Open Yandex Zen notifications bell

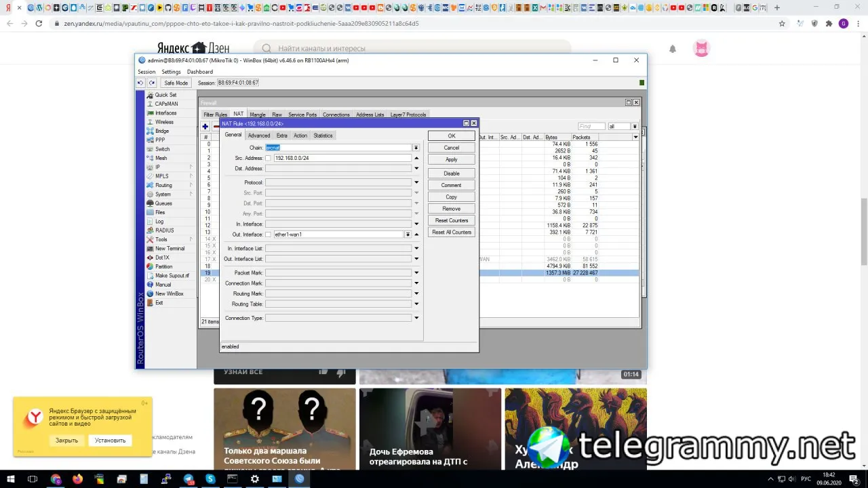pos(673,49)
